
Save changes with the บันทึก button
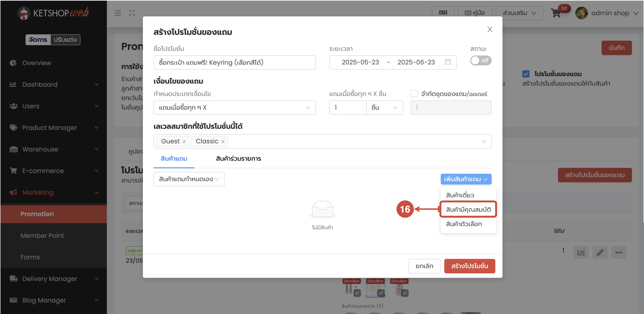(616, 47)
